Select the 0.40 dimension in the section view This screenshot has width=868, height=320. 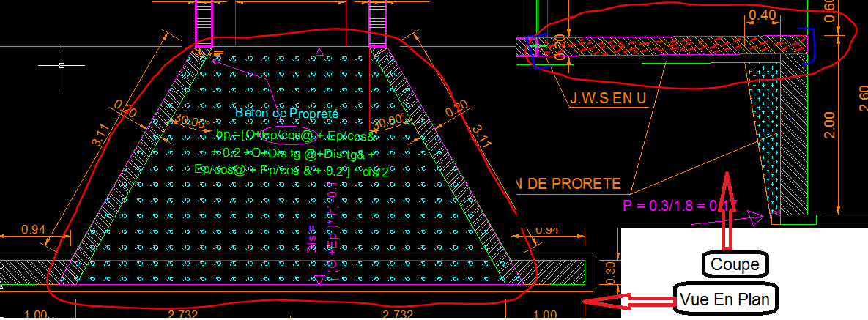point(762,17)
